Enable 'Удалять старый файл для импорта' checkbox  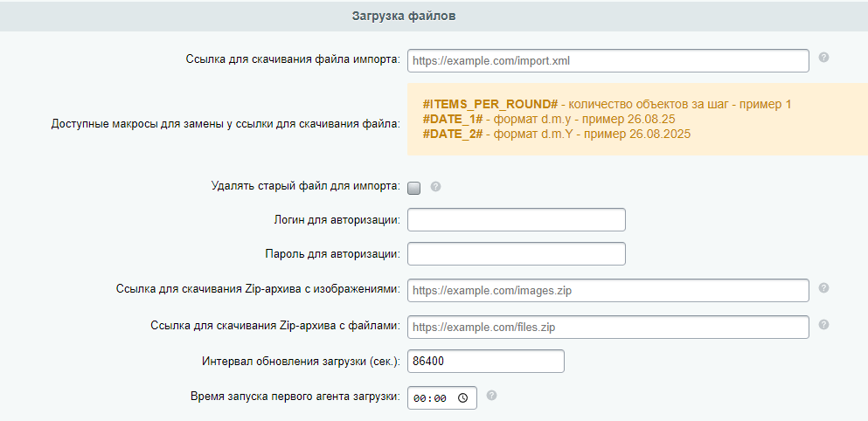point(414,188)
